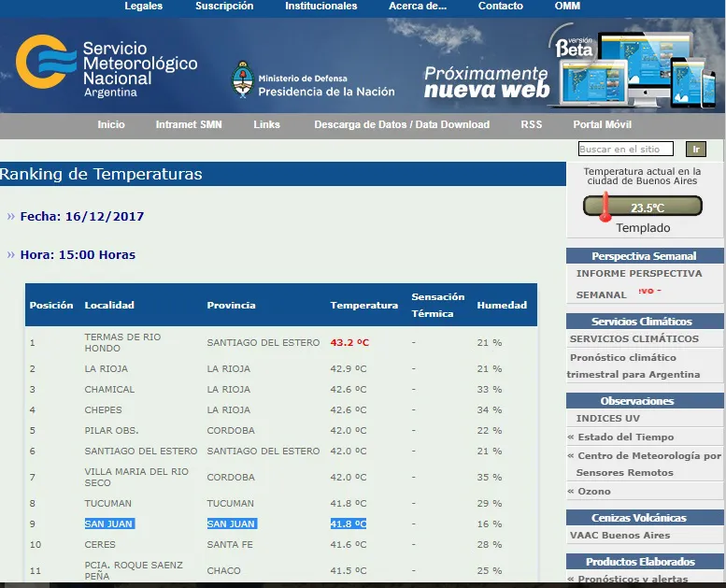Viewport: 726px width, 588px height.
Task: Open the Institucionales top menu
Action: [320, 6]
